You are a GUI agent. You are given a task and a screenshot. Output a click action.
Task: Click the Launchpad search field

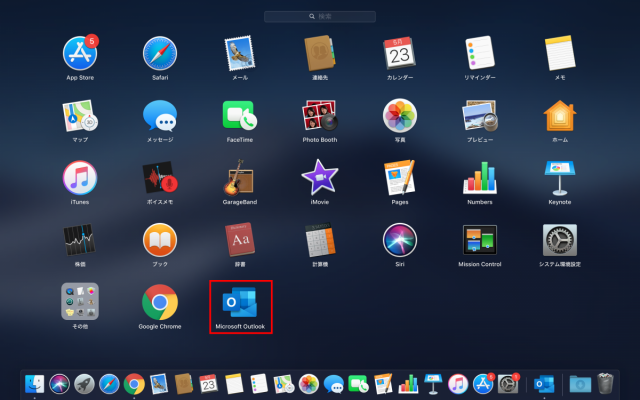(320, 17)
